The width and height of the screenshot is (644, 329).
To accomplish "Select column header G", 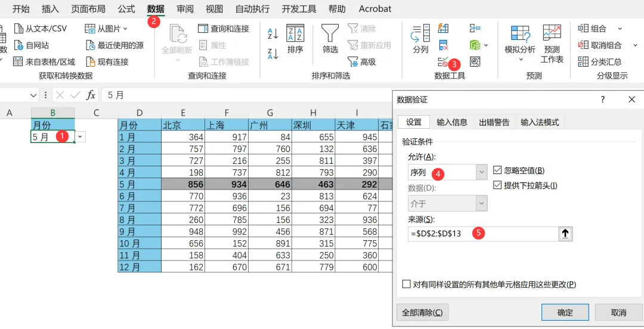I will 270,113.
